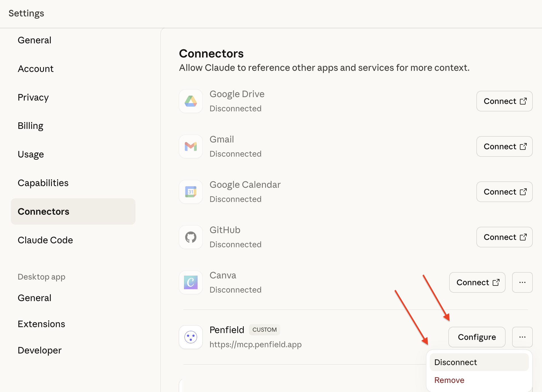
Task: Connect the Google Drive connector
Action: click(x=504, y=101)
